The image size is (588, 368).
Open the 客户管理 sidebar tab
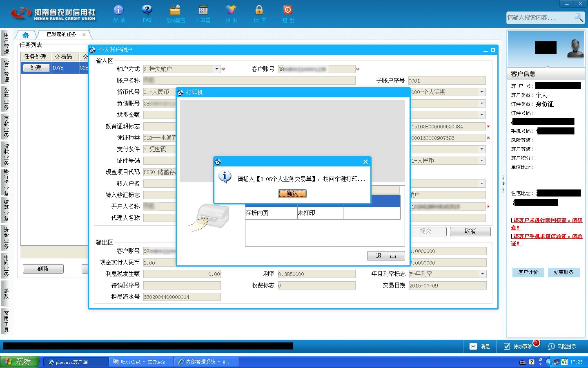tap(6, 71)
